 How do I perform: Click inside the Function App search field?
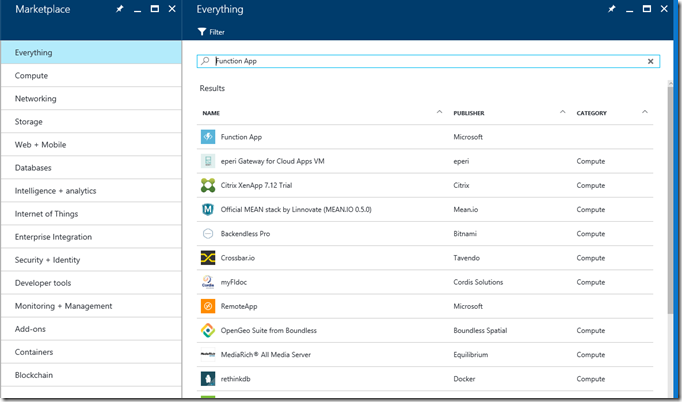400,61
